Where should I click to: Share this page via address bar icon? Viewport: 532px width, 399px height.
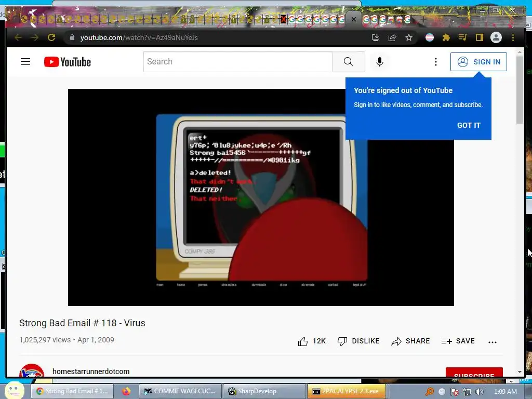click(392, 37)
